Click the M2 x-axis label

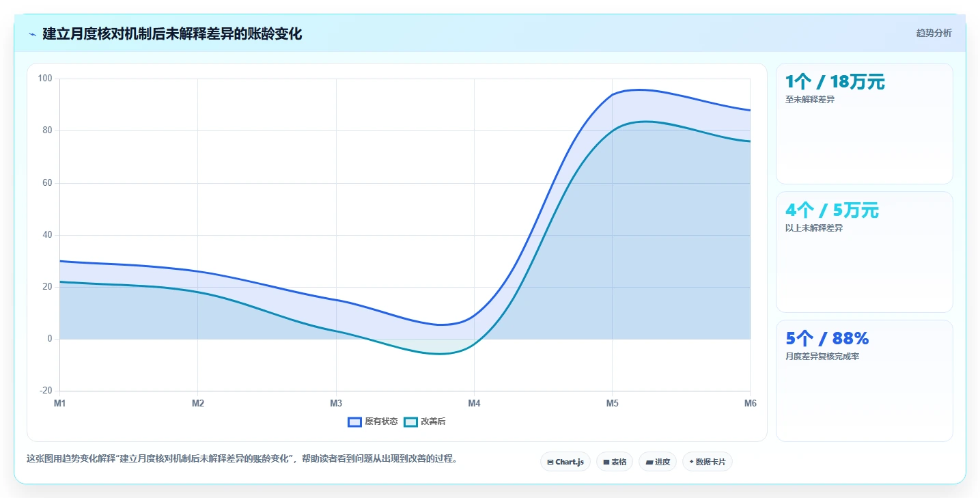point(198,404)
